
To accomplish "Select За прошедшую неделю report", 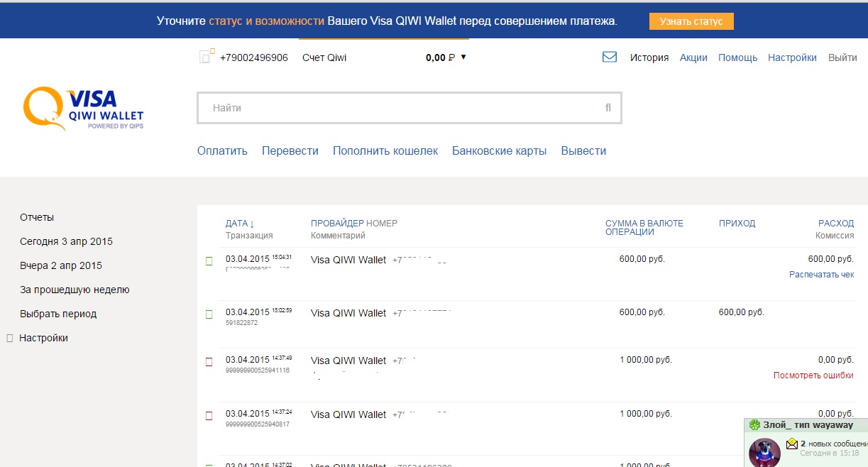I will coord(75,290).
